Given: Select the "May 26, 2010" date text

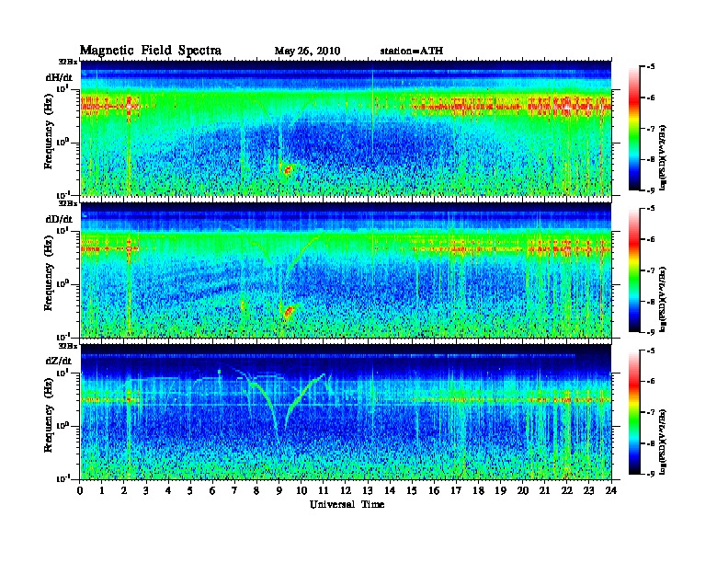Looking at the screenshot, I should [307, 52].
